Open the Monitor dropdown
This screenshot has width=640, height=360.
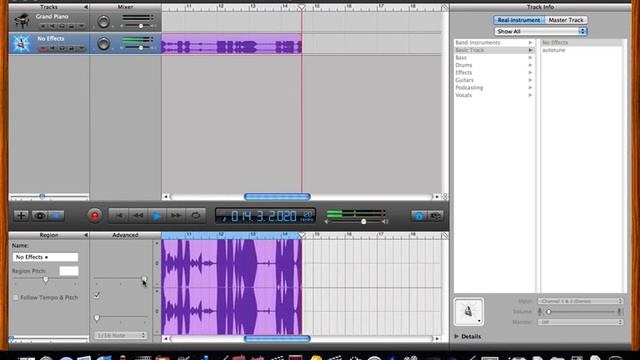pos(580,322)
